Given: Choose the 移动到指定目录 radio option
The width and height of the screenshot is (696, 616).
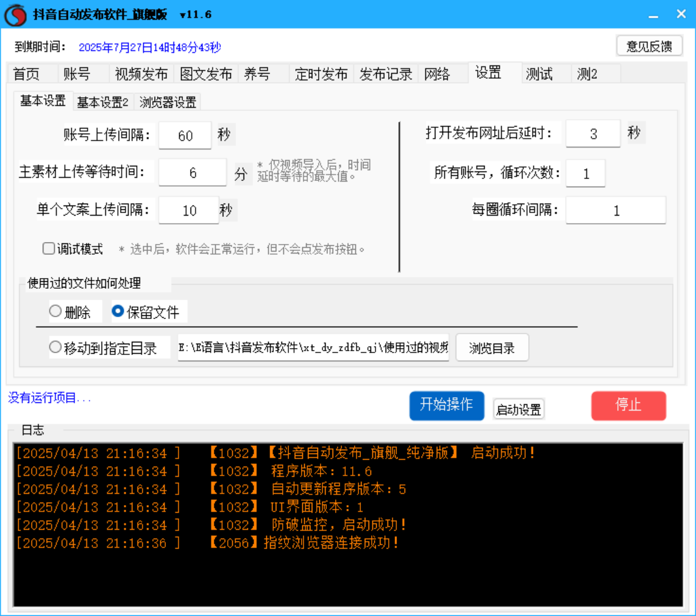Looking at the screenshot, I should point(55,347).
